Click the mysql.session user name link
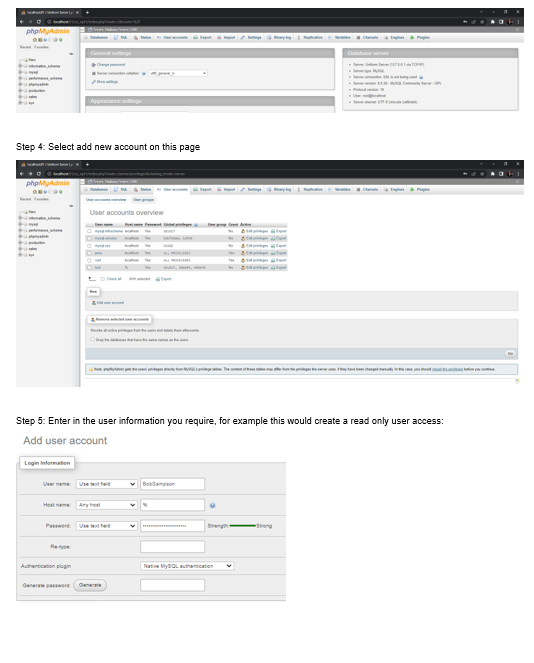 tap(106, 238)
